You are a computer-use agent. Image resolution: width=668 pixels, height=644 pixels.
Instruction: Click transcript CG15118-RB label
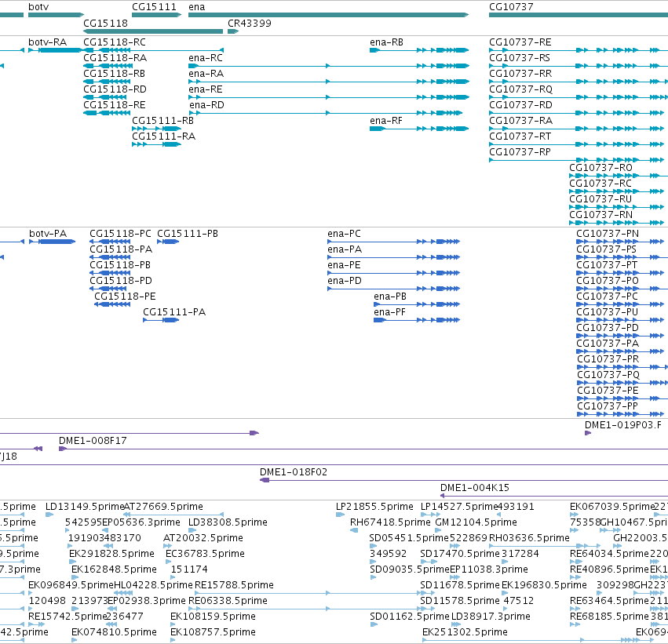[114, 74]
